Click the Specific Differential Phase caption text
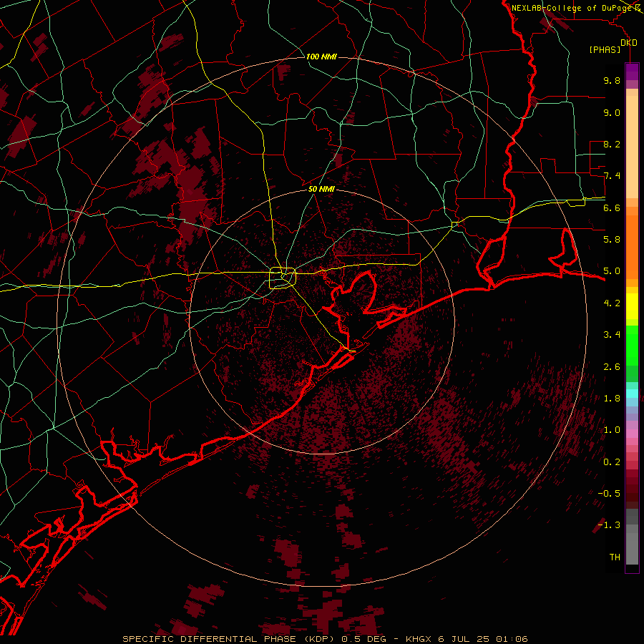Screen dimensions: 644x644 click(x=325, y=639)
